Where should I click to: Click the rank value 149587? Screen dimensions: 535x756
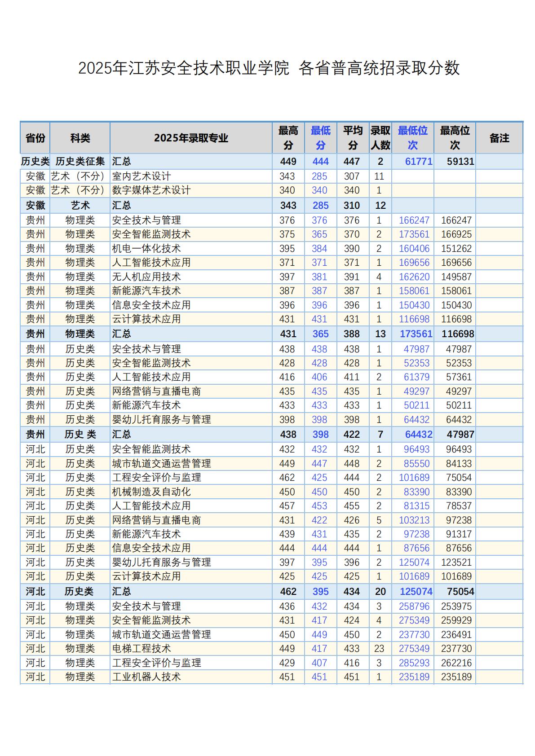[456, 277]
